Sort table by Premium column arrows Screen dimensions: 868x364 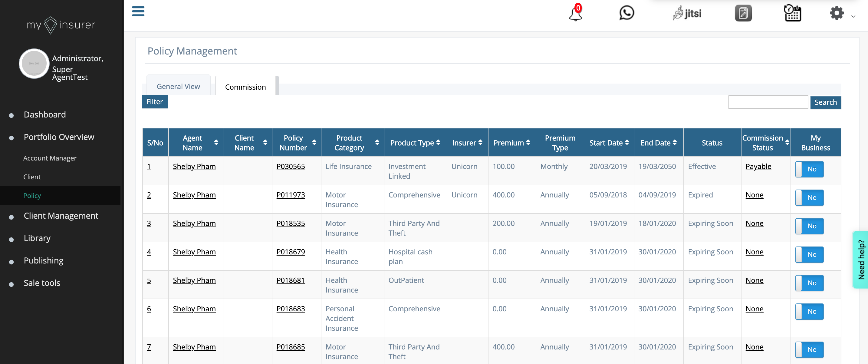click(528, 143)
